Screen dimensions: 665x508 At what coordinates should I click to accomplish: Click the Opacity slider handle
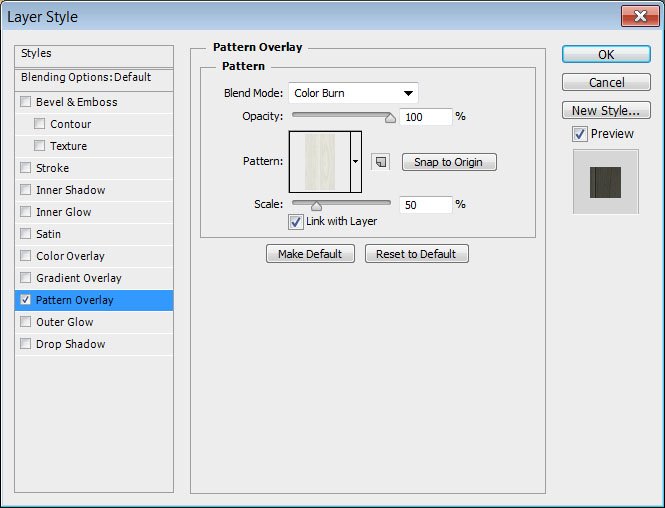click(390, 117)
